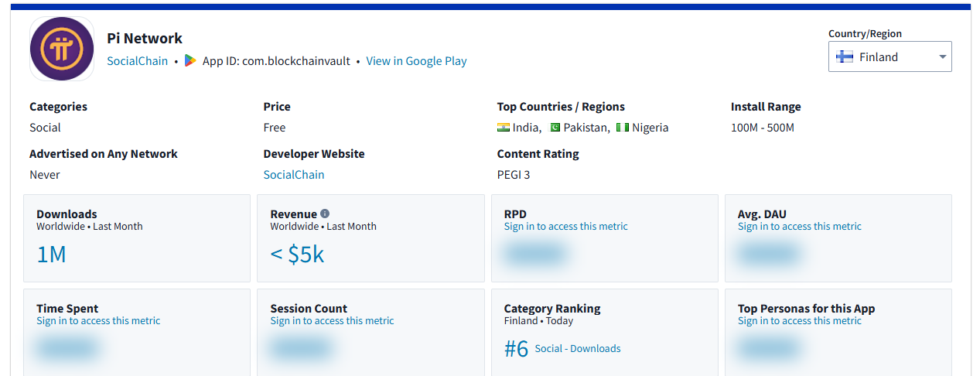Open Social - Downloads category ranking link
Image resolution: width=980 pixels, height=376 pixels.
pyautogui.click(x=578, y=349)
